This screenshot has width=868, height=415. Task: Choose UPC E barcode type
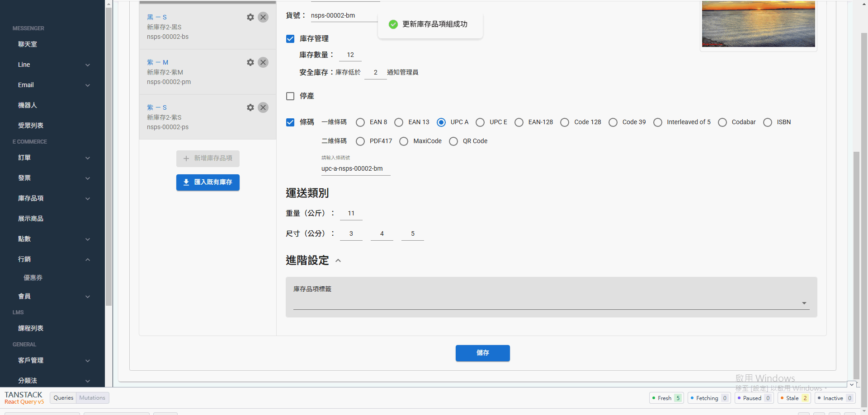(480, 122)
